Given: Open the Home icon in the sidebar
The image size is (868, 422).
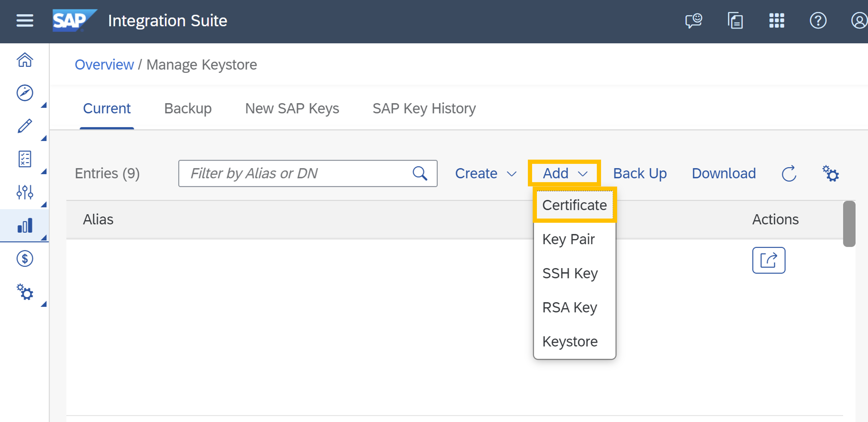Looking at the screenshot, I should pos(25,60).
